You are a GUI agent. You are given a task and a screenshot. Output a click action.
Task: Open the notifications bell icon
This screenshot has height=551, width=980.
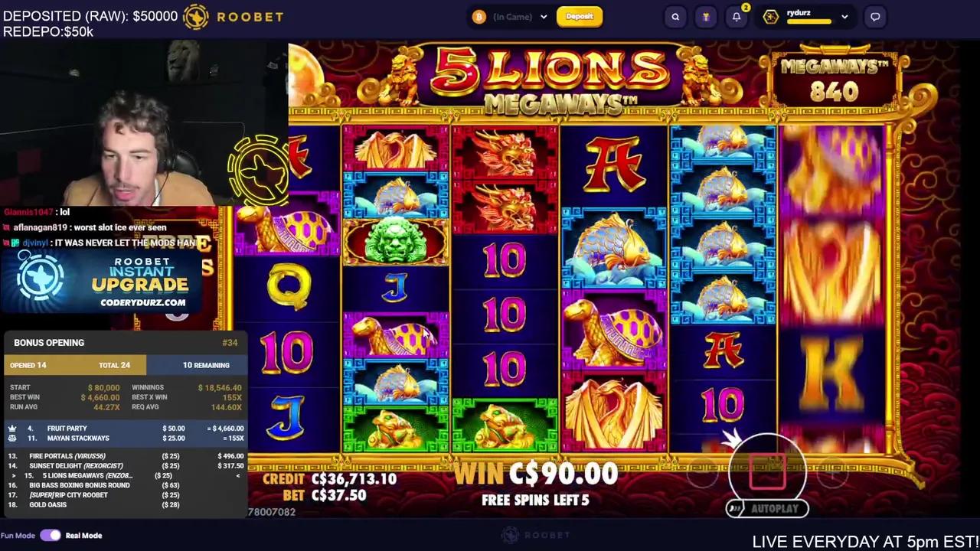[x=737, y=17]
